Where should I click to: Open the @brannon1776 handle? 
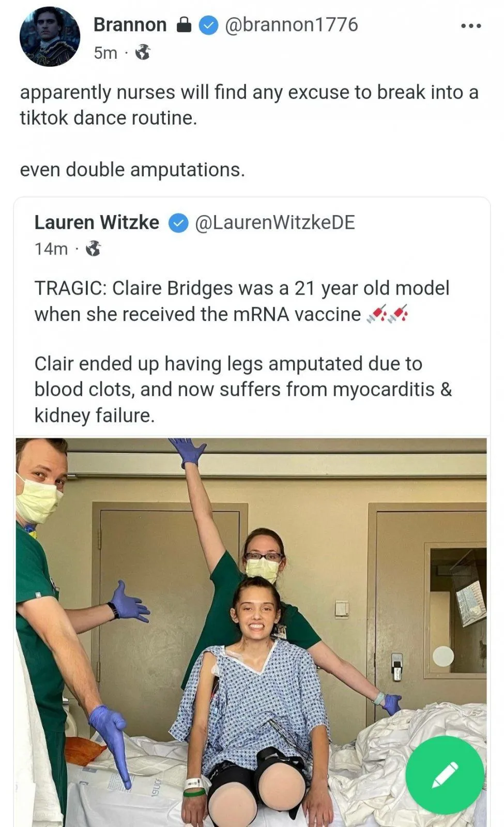pos(291,25)
